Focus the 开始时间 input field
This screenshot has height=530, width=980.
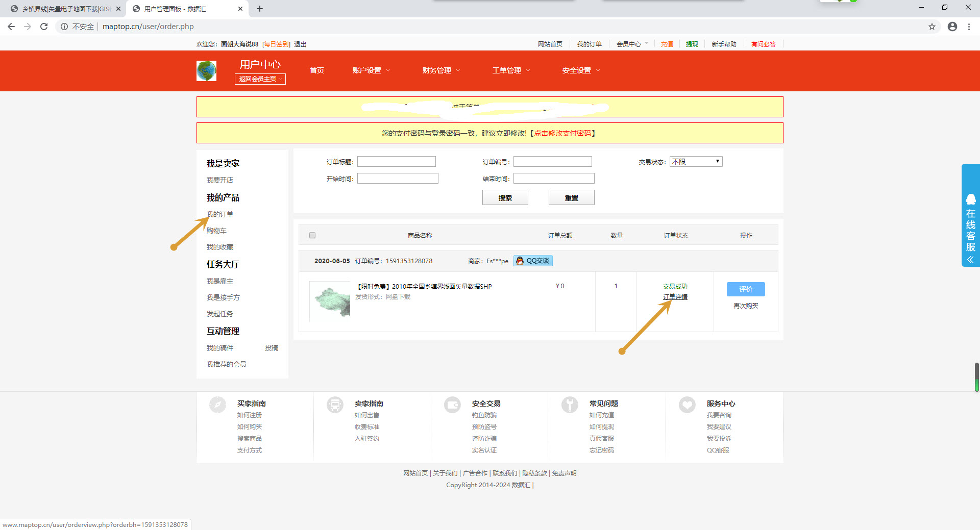point(398,179)
